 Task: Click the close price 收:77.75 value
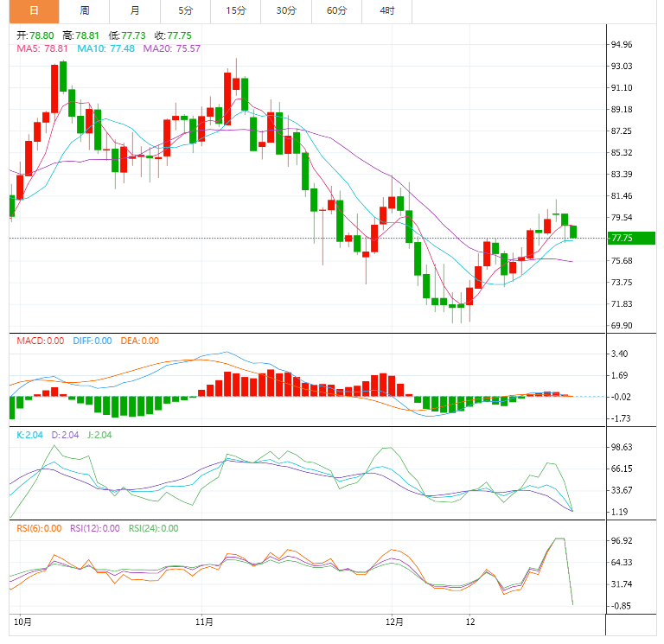click(173, 35)
